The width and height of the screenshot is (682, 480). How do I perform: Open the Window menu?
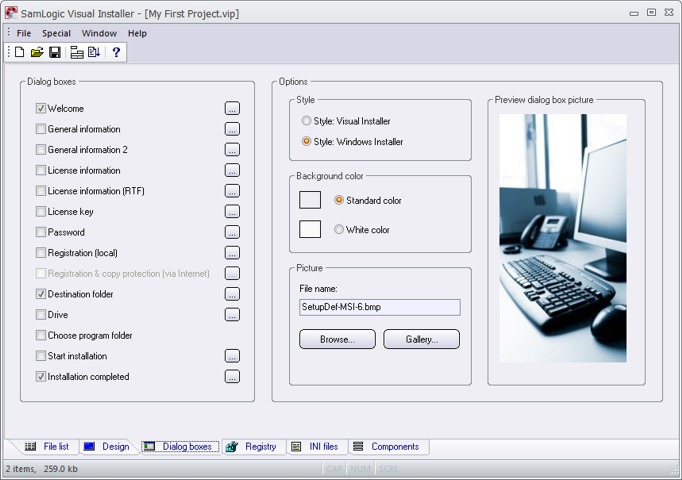99,33
